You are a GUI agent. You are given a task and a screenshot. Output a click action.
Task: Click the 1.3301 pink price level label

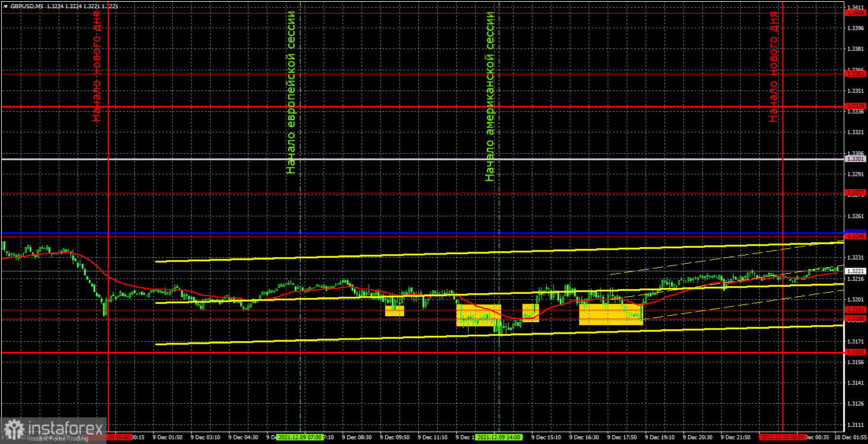point(856,159)
